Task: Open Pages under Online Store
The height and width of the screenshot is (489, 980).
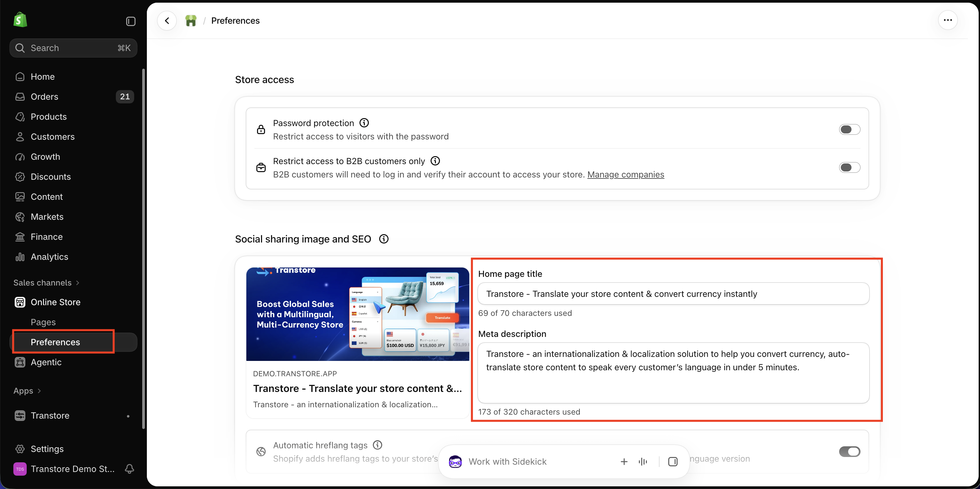Action: (x=73, y=322)
